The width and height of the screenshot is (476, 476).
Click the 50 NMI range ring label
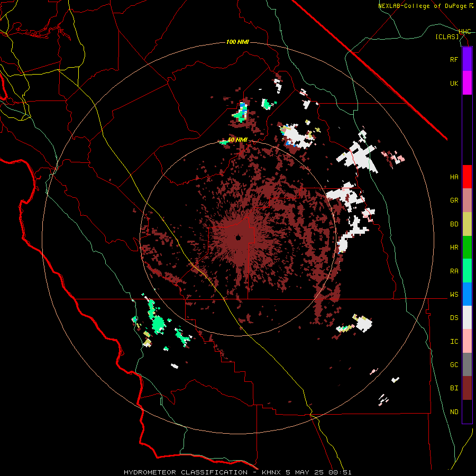click(237, 140)
